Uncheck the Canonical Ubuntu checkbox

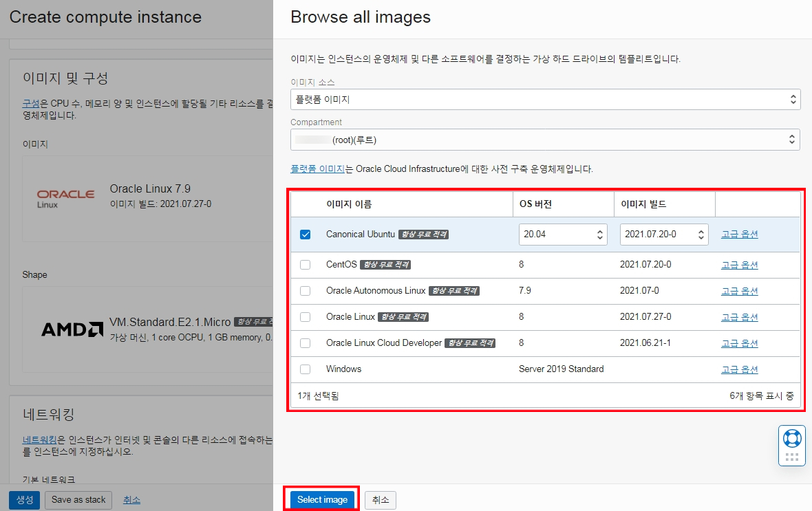coord(306,235)
